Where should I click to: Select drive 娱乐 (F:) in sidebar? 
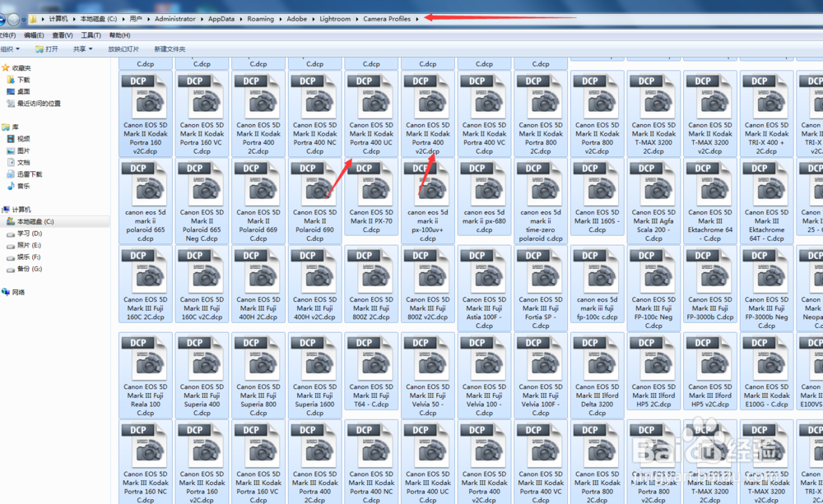coord(24,257)
